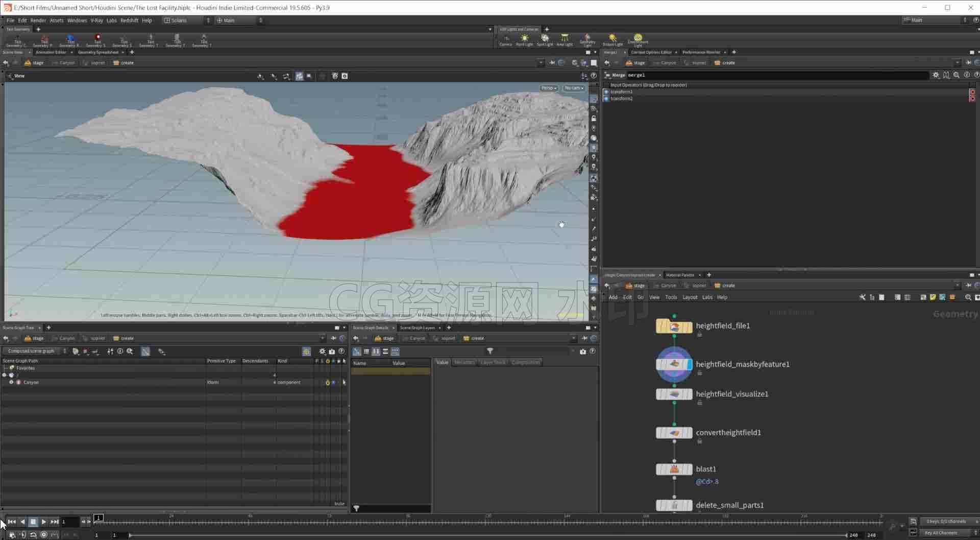Open the merge1 parameter gear menu
Viewport: 980px width, 540px height.
(936, 75)
